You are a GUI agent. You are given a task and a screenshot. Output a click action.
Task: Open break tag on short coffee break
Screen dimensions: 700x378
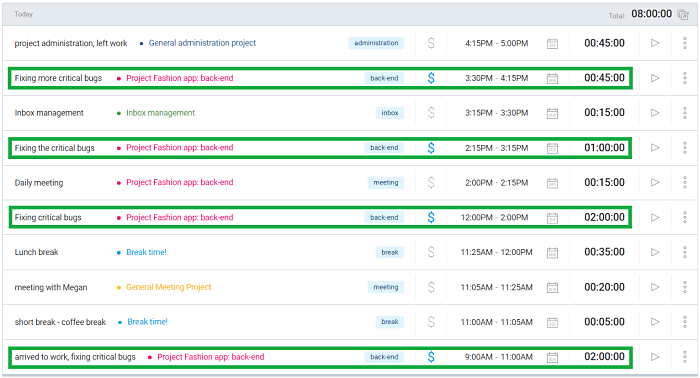pyautogui.click(x=390, y=322)
